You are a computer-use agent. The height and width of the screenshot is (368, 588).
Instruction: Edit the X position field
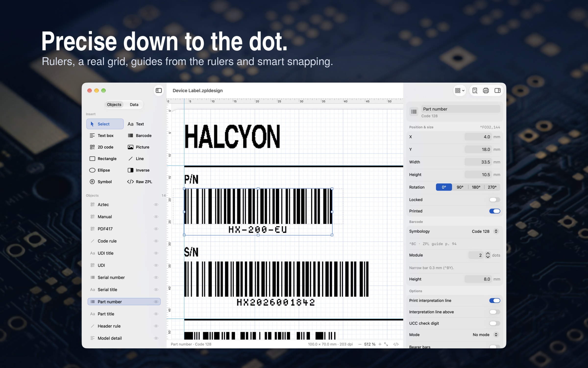478,137
